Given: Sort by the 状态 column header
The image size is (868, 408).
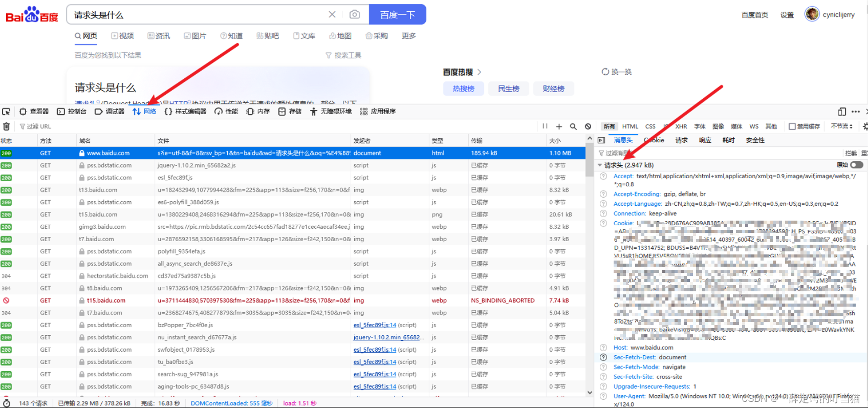Looking at the screenshot, I should [x=18, y=141].
